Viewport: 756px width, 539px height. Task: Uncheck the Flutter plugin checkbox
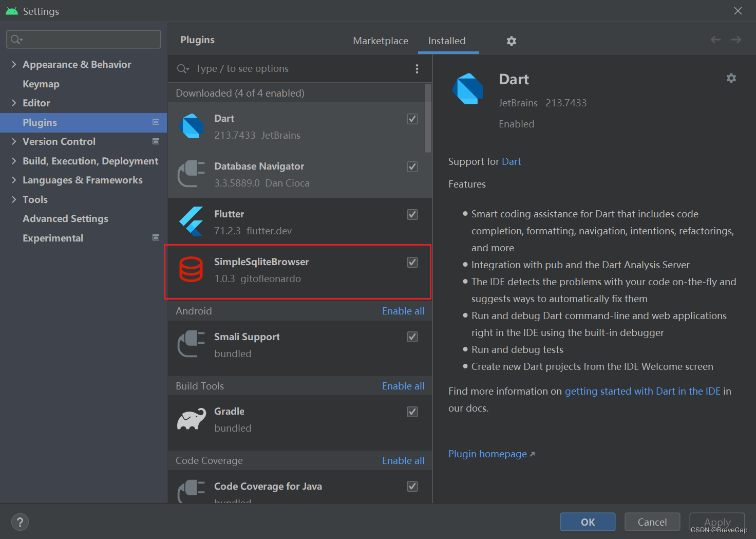tap(412, 215)
